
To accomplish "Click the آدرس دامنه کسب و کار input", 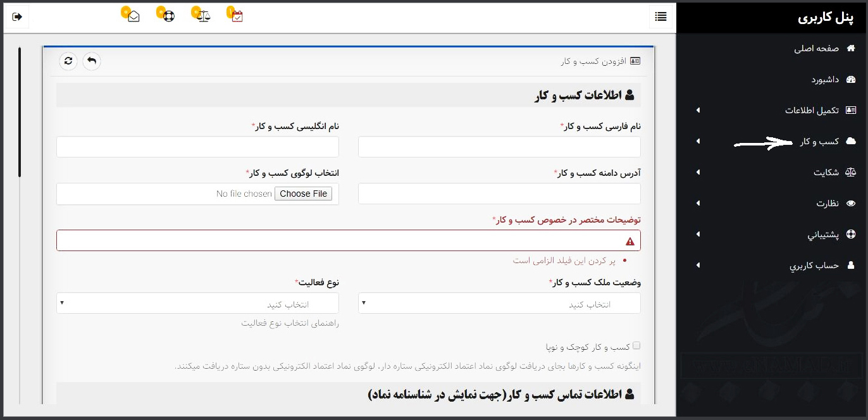I will pyautogui.click(x=499, y=194).
